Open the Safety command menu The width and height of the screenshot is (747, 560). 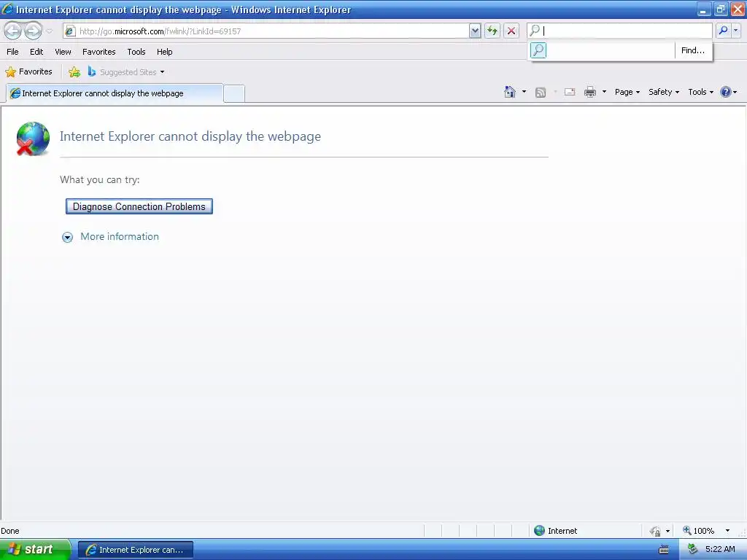tap(664, 92)
